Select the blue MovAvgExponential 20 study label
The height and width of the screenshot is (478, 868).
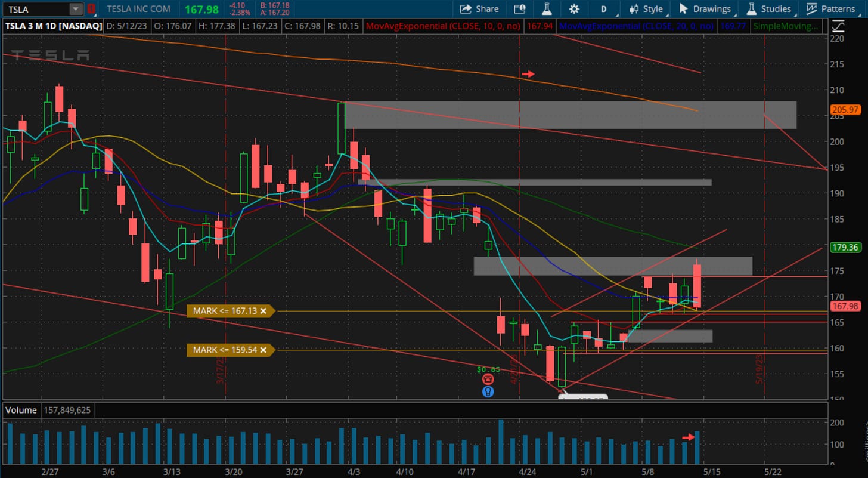coord(637,26)
